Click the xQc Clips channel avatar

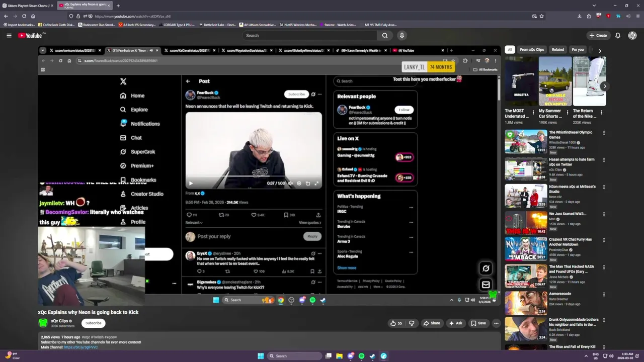pos(43,323)
